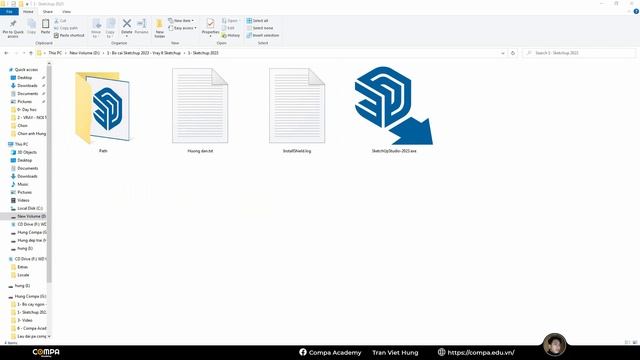
Task: Click the Edit ribbon command
Action: [x=229, y=28]
